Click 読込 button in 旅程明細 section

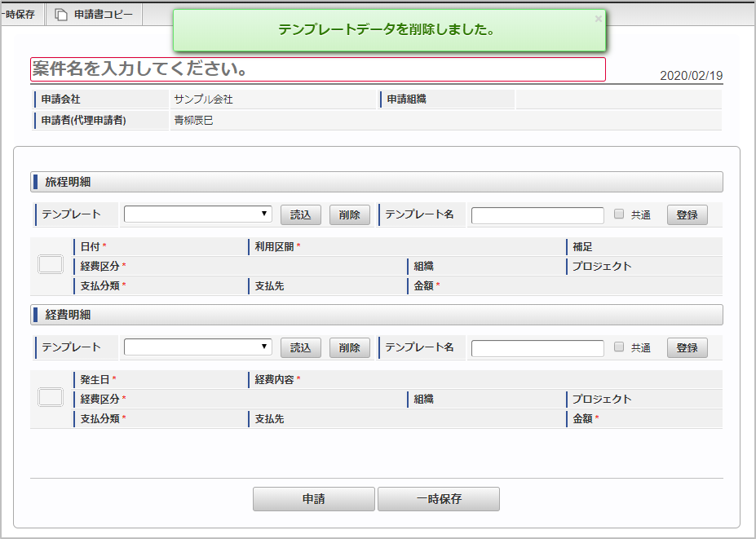301,214
